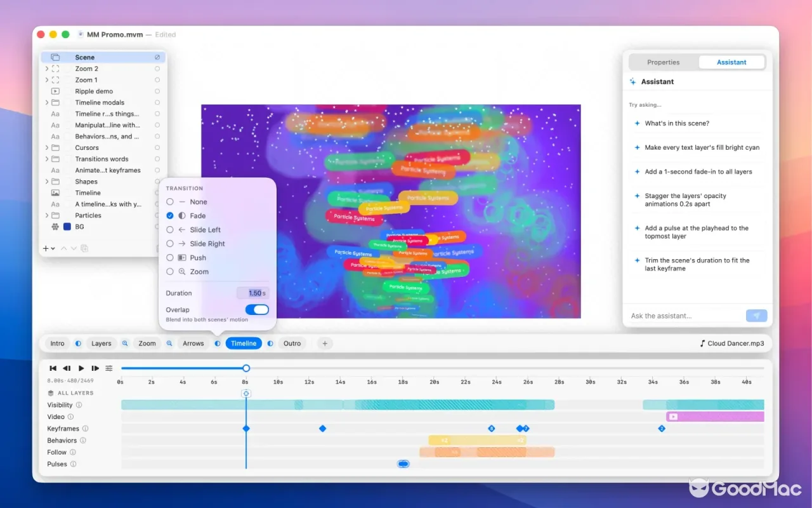Expand the Shapes folder
Screen dimensions: 812x508
tap(46, 182)
